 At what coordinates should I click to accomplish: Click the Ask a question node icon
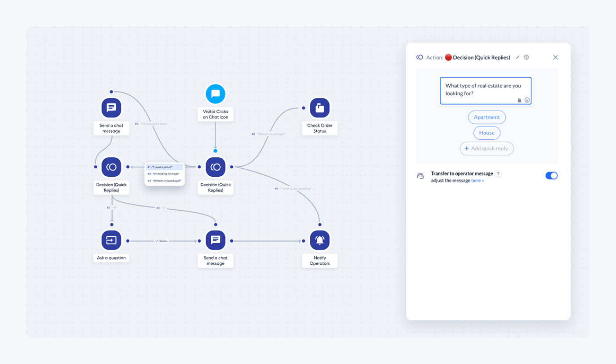(x=111, y=240)
